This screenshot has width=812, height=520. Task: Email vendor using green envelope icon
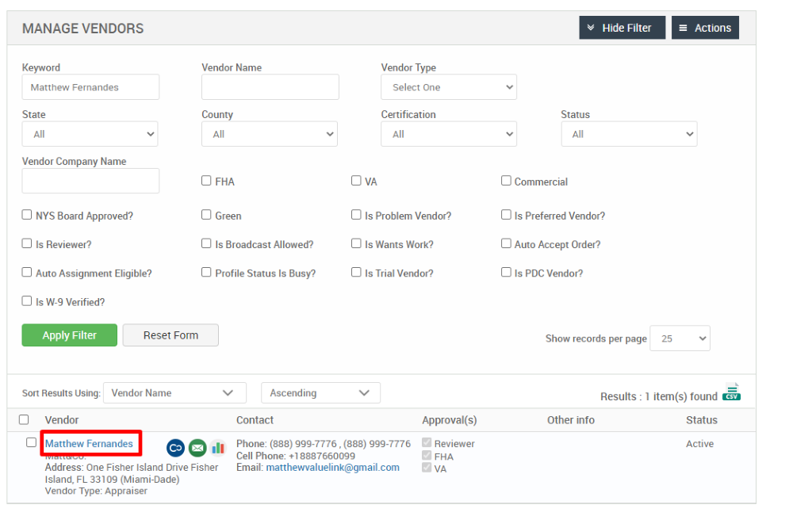197,448
